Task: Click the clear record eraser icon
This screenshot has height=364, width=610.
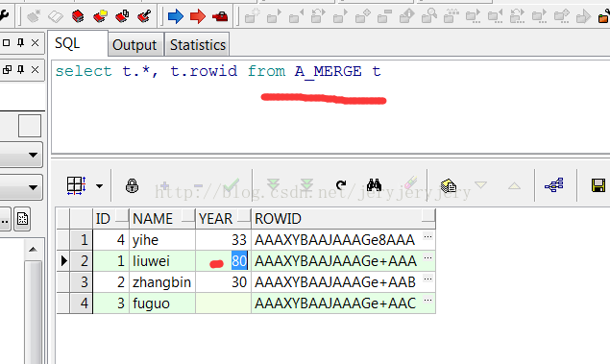Action: [x=411, y=182]
